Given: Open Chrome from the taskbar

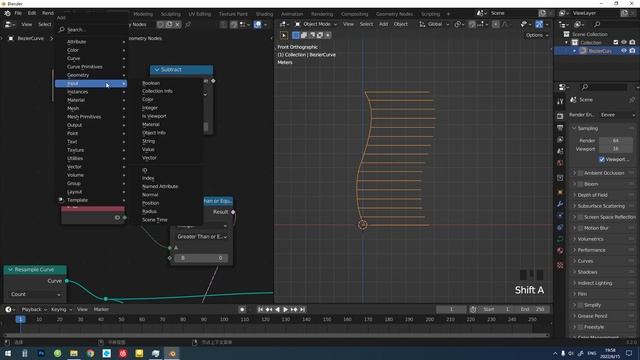Looking at the screenshot, I should coord(90,353).
